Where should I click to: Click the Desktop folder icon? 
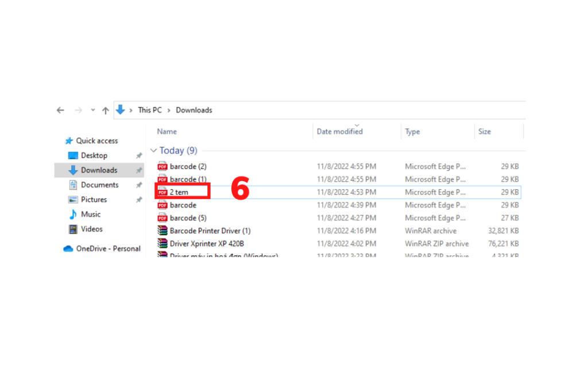point(73,155)
